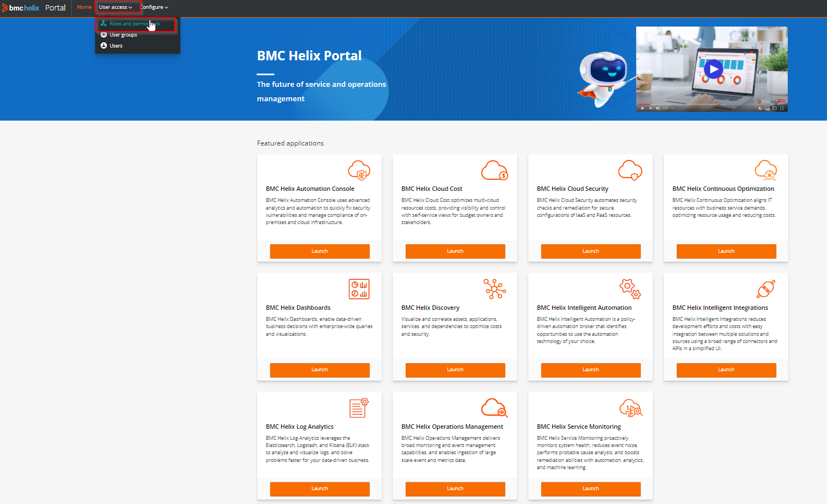Viewport: 827px width, 504px height.
Task: Click the BMC Helix Log Analytics title
Action: pos(300,427)
